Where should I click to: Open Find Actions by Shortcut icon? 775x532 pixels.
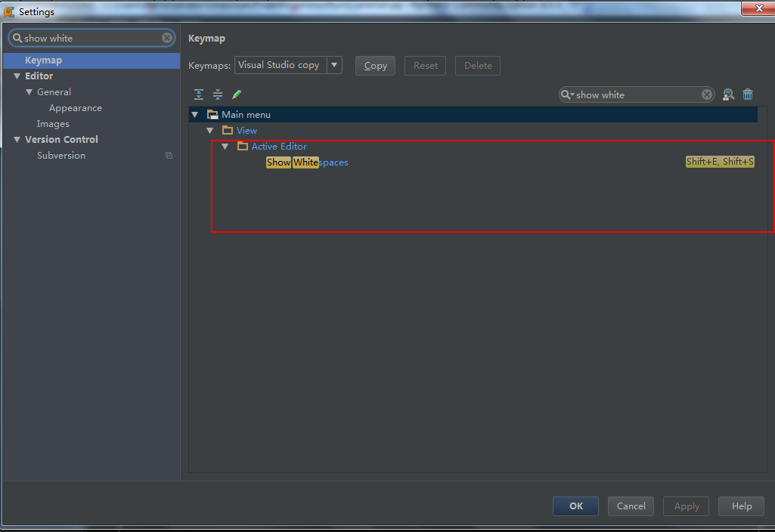tap(728, 94)
